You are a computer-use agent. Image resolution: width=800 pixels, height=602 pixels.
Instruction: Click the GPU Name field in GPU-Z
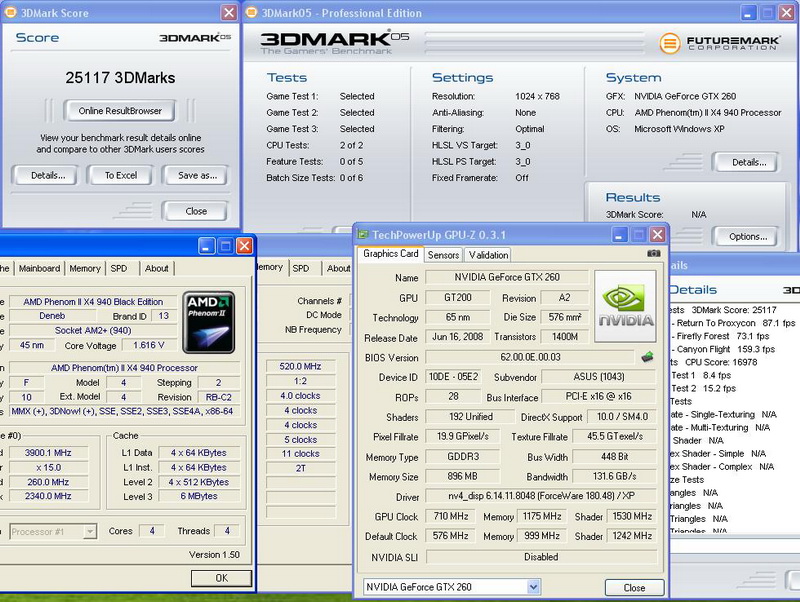507,277
